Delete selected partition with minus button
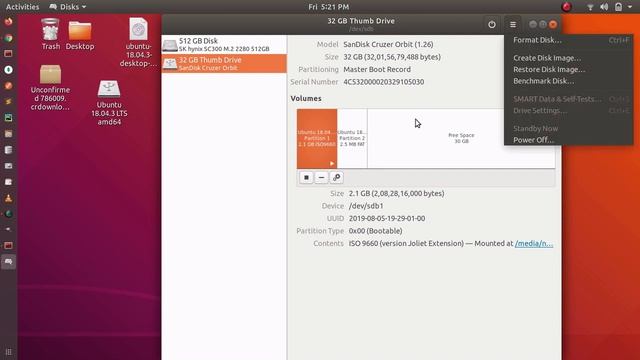 (x=321, y=178)
